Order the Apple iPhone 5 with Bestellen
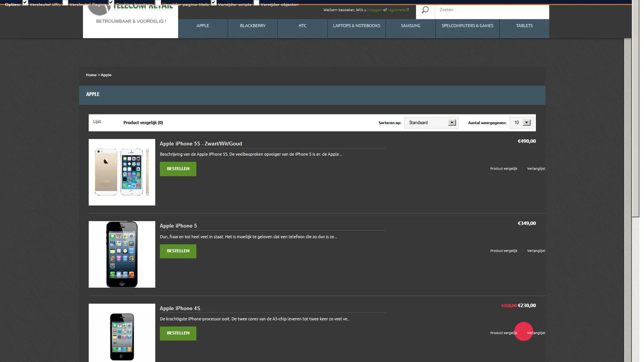 (178, 251)
